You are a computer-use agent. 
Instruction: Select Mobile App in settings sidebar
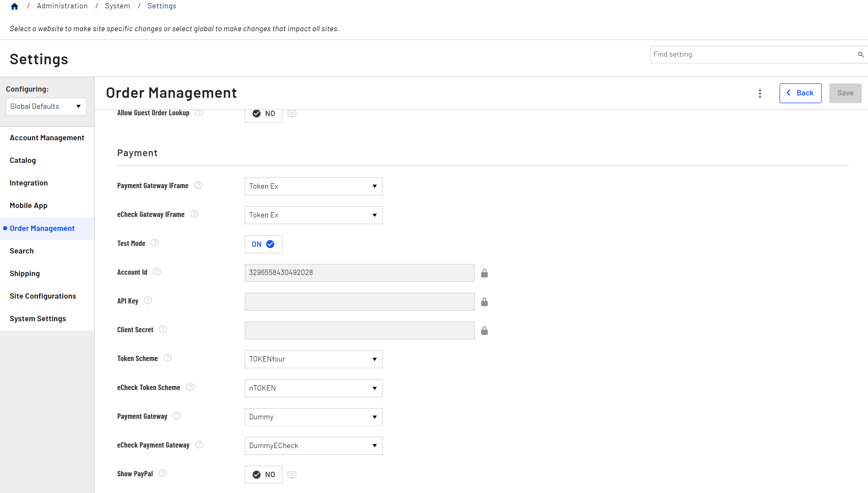[x=47, y=206]
